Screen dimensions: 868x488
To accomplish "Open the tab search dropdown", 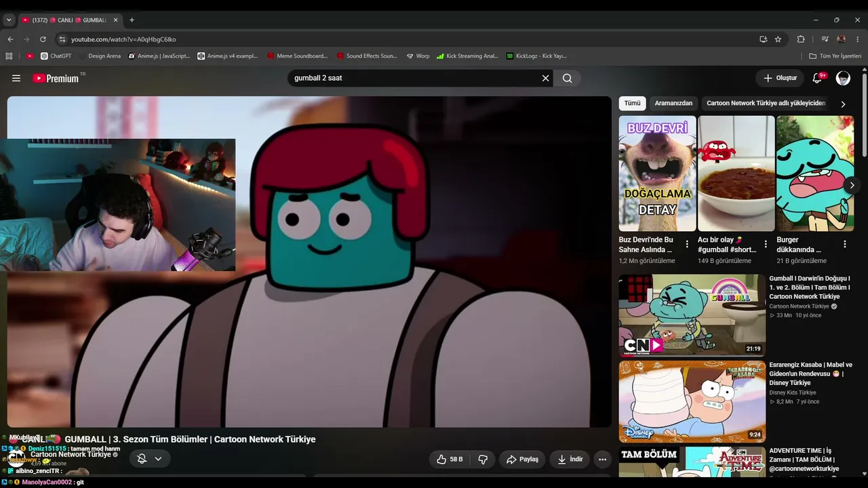I will (9, 20).
